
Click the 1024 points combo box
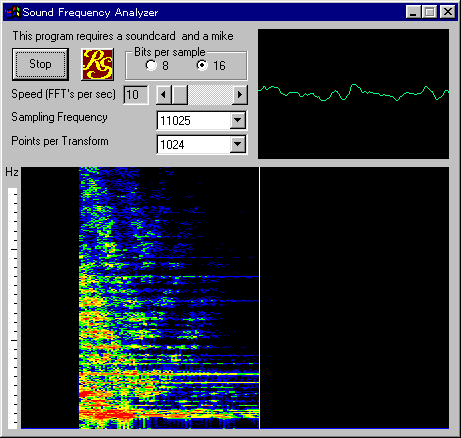[202, 144]
